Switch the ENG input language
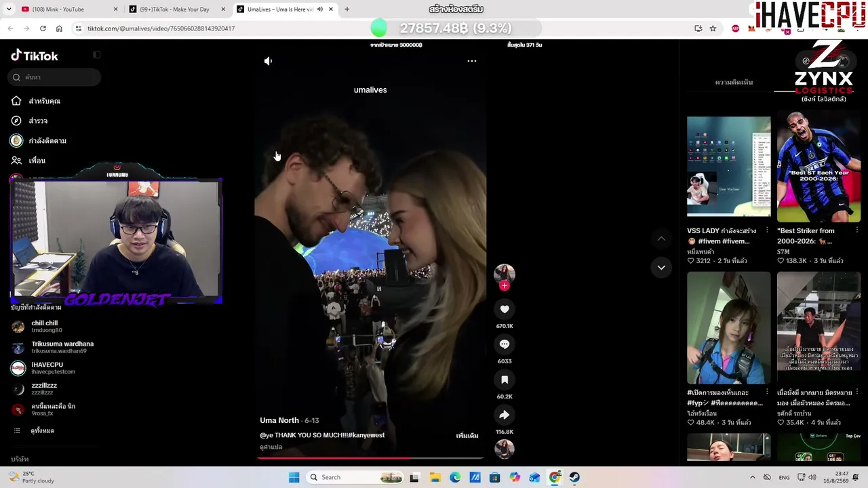Viewport: 868px width, 488px height. pyautogui.click(x=784, y=477)
